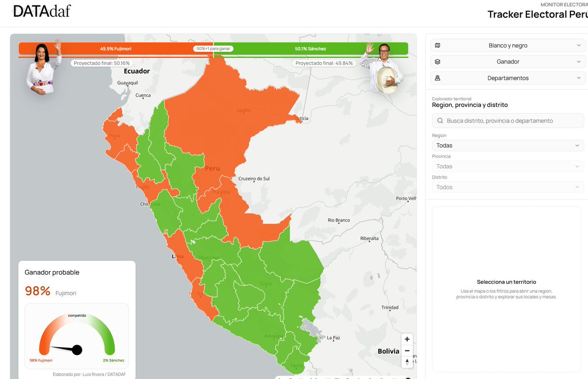
Task: Click the 2% Sánchez gauge legend label
Action: click(x=114, y=360)
